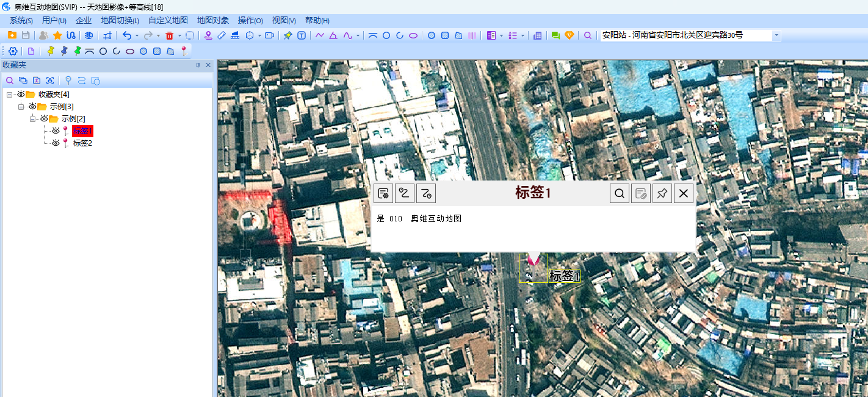Hide 标签2 using its eye icon

coord(56,143)
